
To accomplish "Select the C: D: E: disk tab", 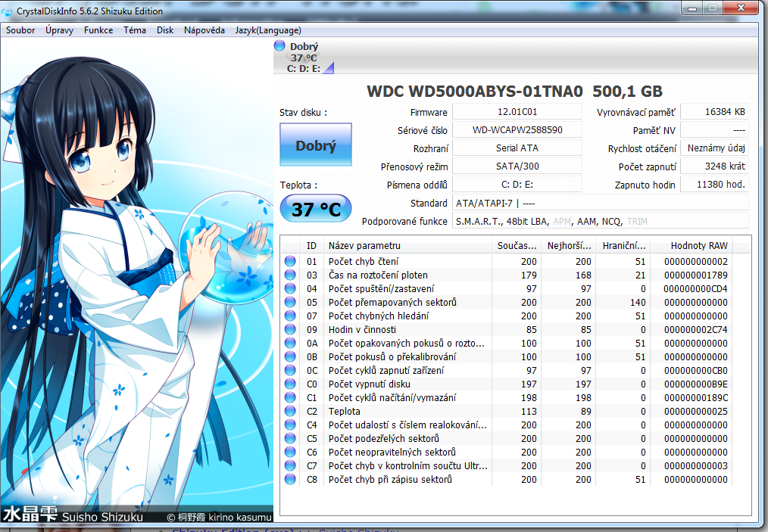I will point(304,58).
